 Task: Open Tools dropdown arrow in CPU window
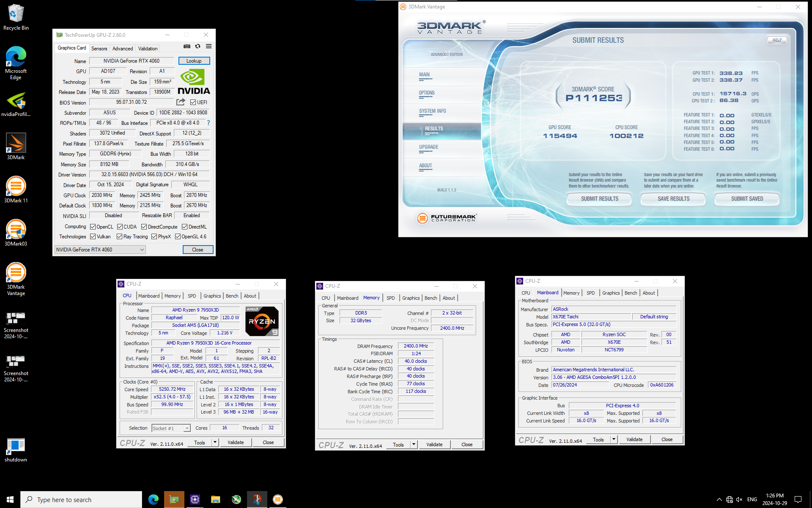(x=215, y=442)
